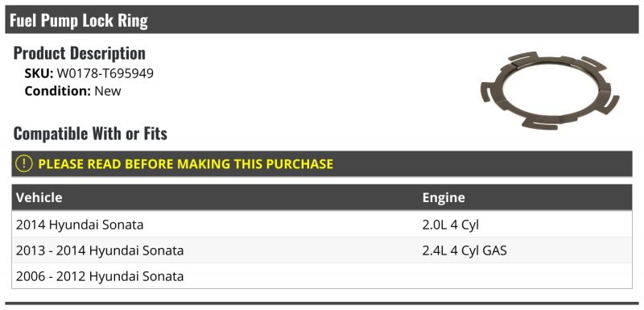This screenshot has width=644, height=310.
Task: Select the 2013 - 2014 Hyundai Sonata row
Action: (x=321, y=250)
